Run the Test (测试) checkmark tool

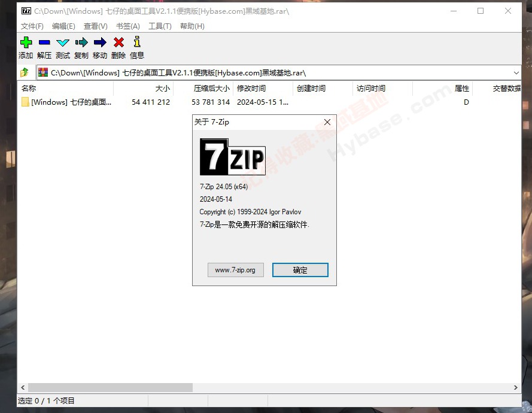point(63,42)
